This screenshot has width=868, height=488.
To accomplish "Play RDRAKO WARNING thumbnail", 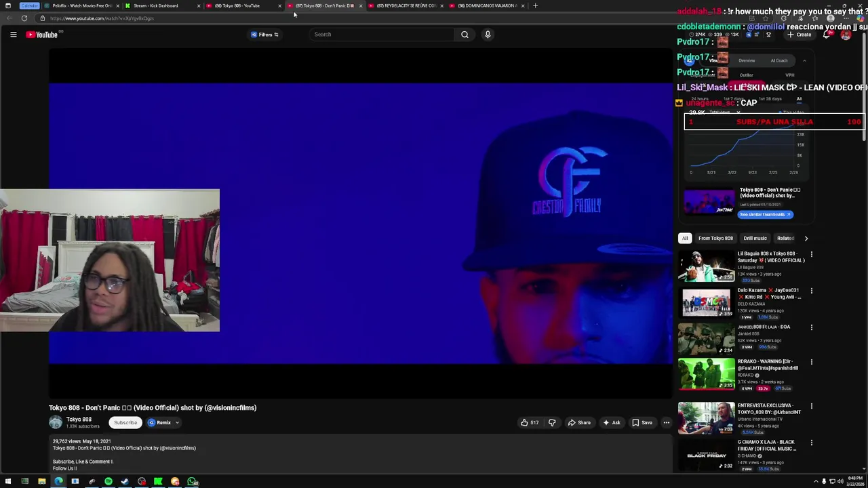I will [x=707, y=374].
